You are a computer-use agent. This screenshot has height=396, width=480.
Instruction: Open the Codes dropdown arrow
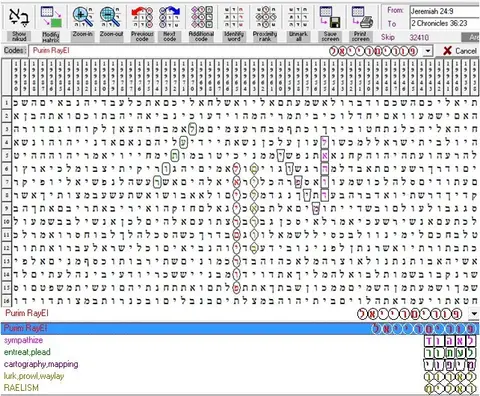click(428, 51)
